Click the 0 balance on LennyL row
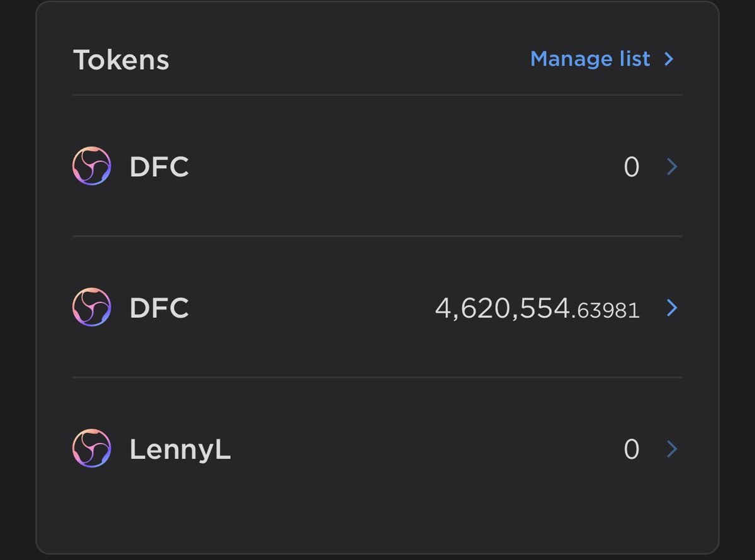 (x=632, y=449)
